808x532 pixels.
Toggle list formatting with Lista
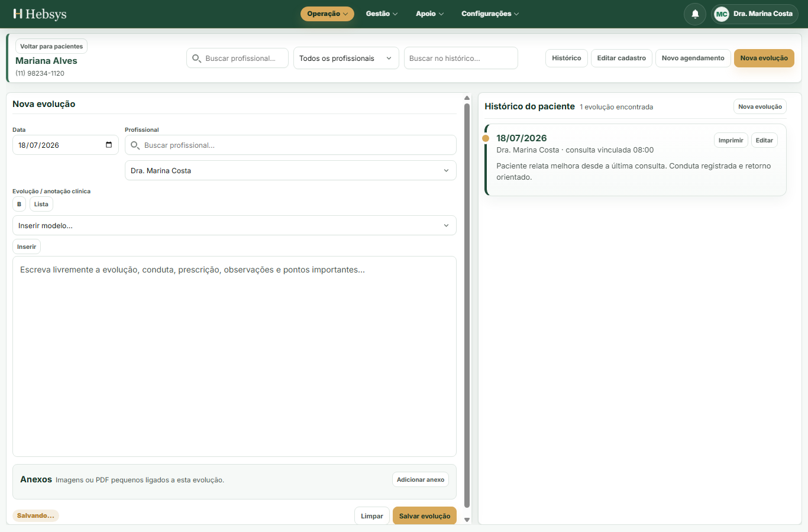(41, 204)
